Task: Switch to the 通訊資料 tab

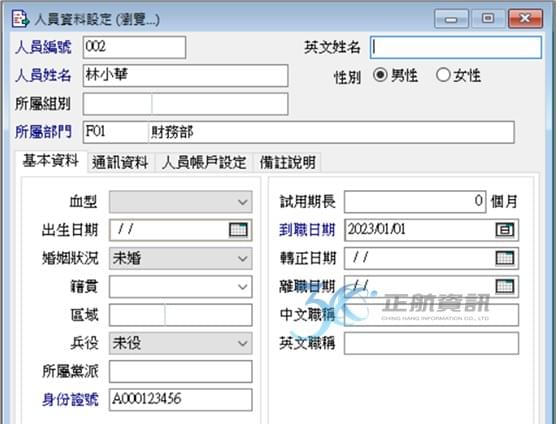Action: (x=120, y=163)
